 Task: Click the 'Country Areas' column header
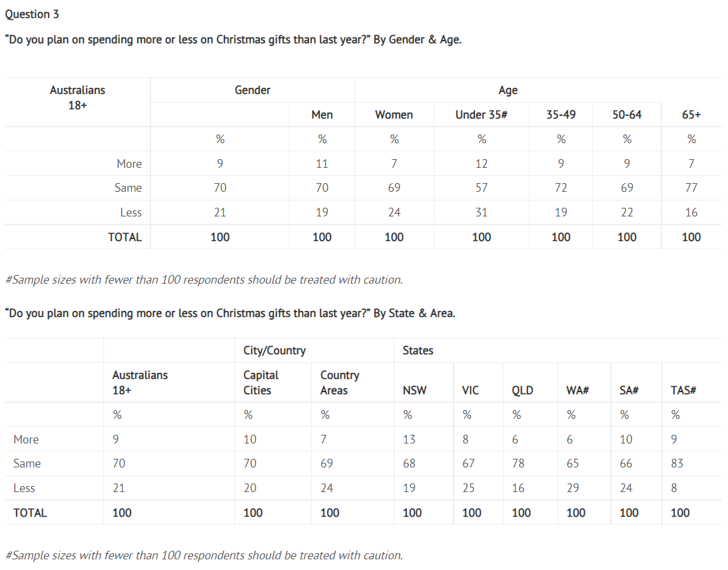(x=339, y=383)
